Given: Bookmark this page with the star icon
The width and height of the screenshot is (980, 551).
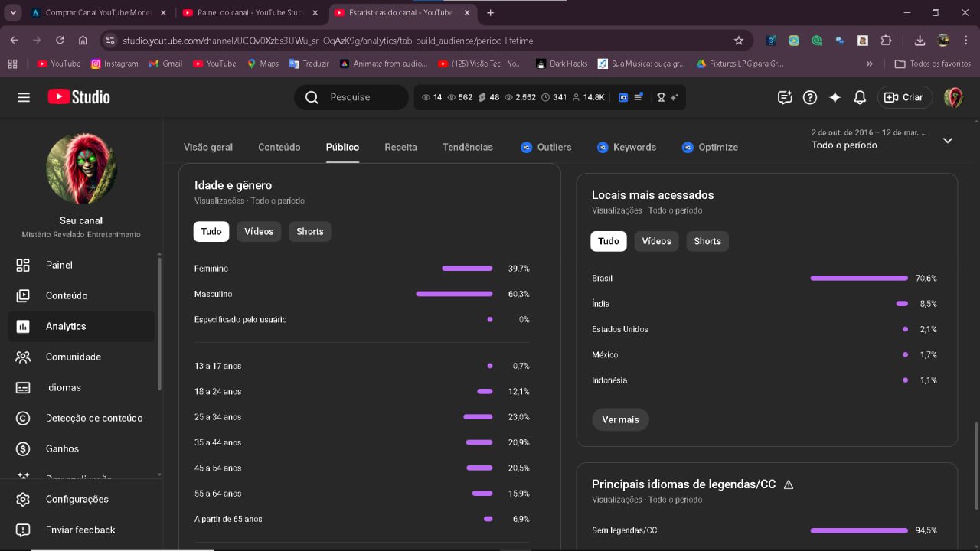Looking at the screenshot, I should coord(739,41).
